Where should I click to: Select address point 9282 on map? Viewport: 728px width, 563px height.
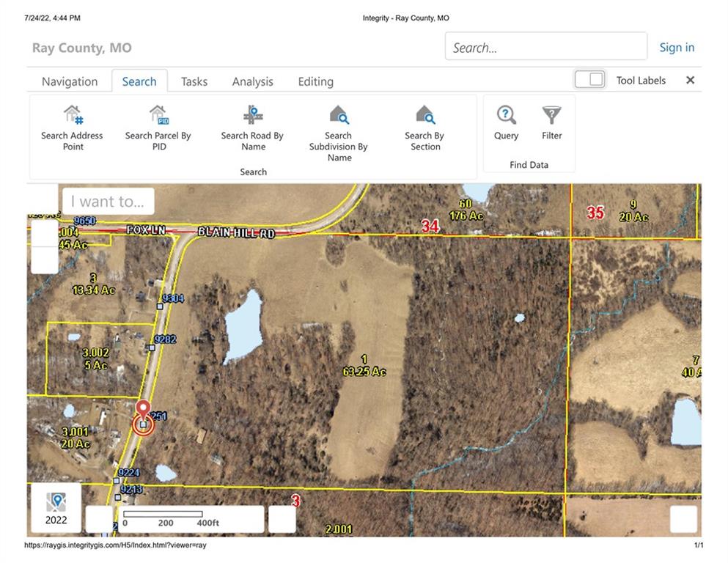152,347
